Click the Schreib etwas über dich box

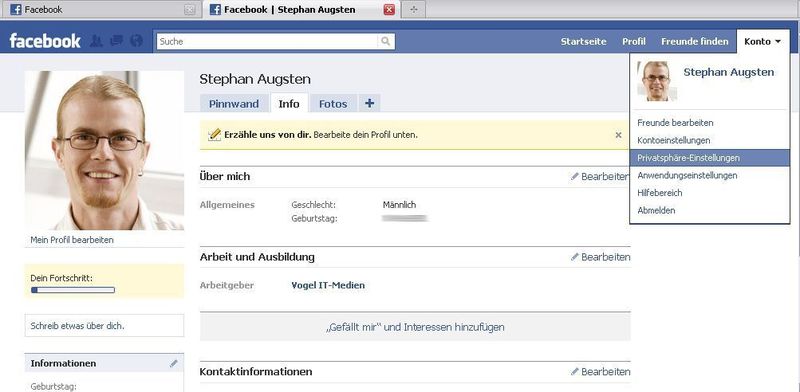pos(104,326)
